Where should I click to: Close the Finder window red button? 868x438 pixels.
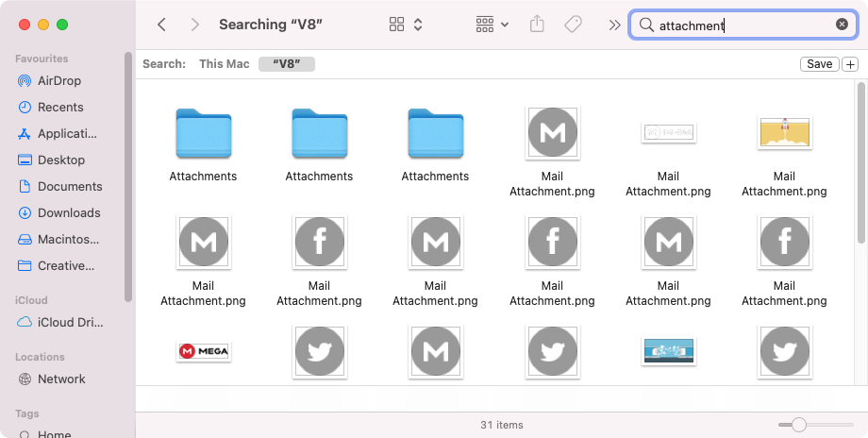click(x=25, y=25)
